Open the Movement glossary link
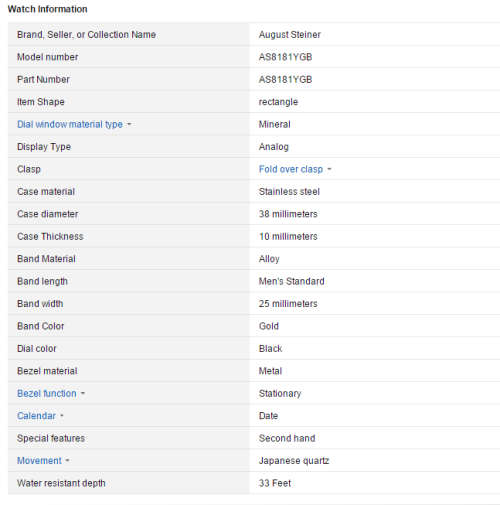The height and width of the screenshot is (505, 500). coord(39,461)
